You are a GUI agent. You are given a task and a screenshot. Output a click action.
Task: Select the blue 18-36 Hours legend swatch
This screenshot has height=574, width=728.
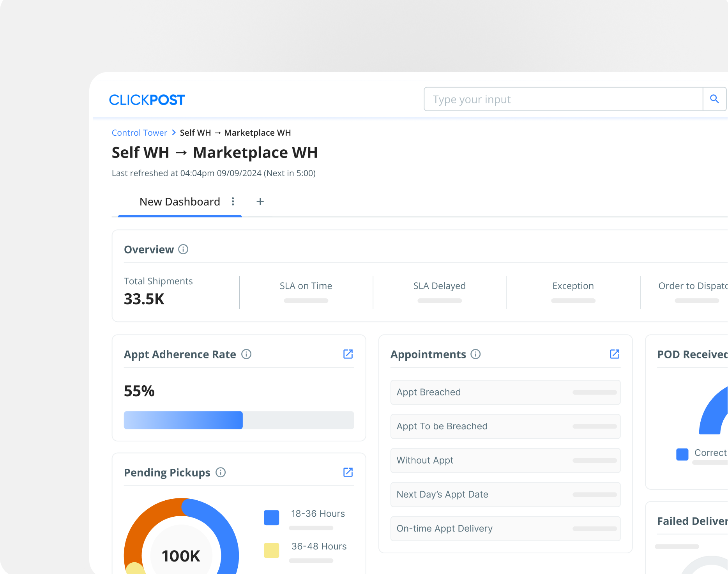[x=271, y=518]
